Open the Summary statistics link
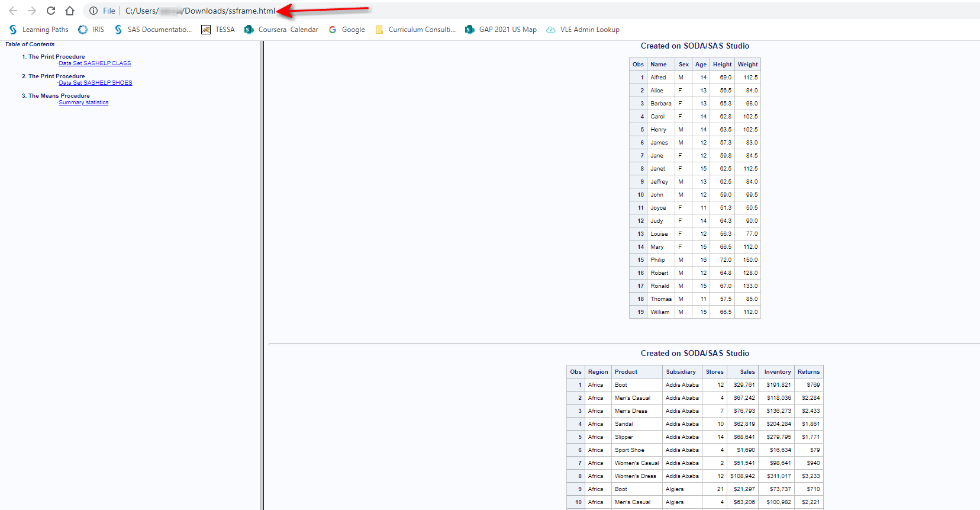This screenshot has width=980, height=510. click(83, 102)
